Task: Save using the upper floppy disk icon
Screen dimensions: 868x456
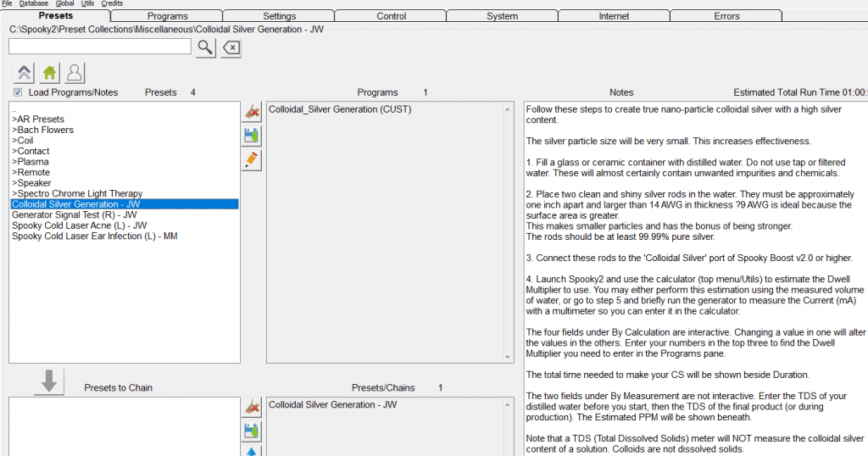Action: coord(252,136)
